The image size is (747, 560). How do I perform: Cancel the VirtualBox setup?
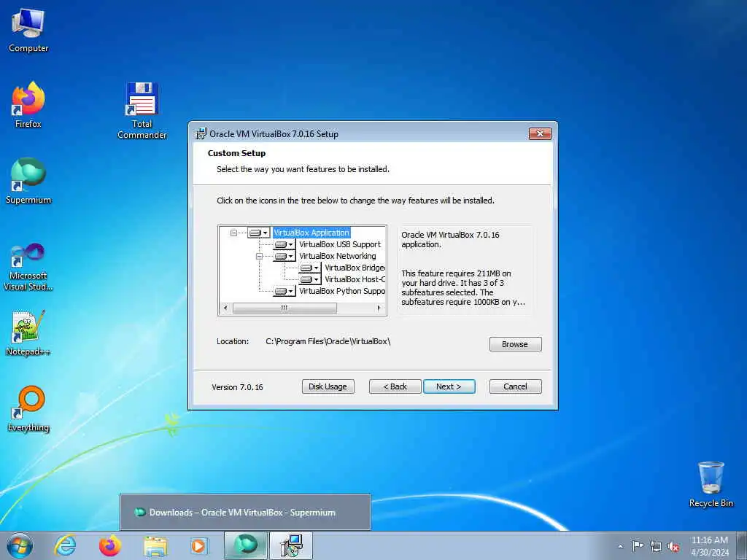click(515, 386)
